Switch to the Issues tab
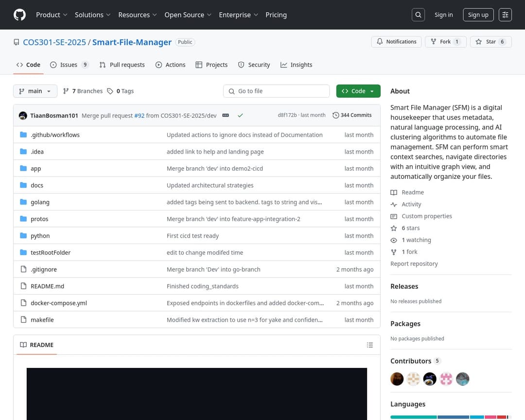Viewport: 525px width, 420px height. tap(70, 65)
